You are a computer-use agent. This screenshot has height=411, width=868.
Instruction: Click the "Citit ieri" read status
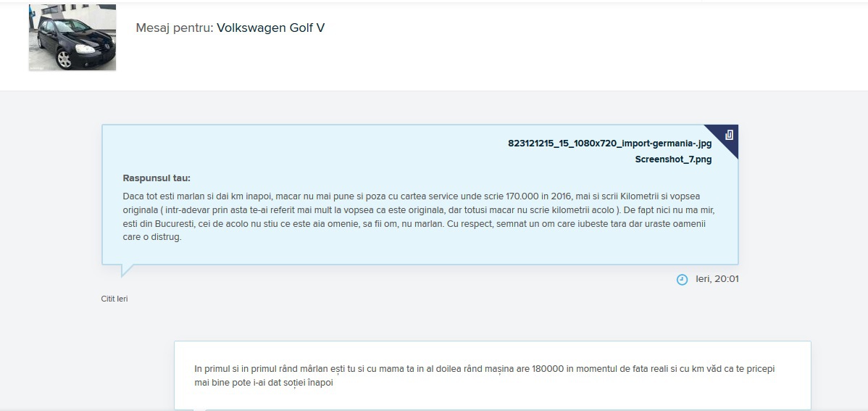[x=114, y=299]
